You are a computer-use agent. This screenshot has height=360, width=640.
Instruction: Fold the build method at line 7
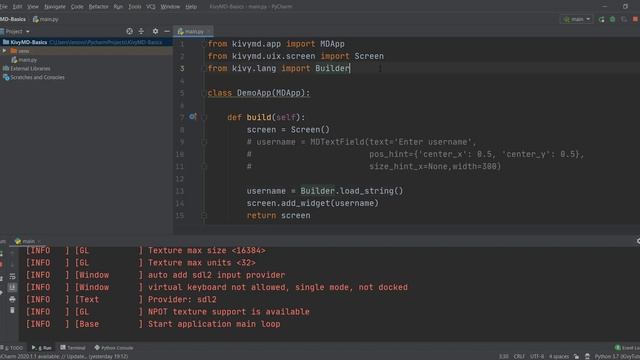pos(204,118)
